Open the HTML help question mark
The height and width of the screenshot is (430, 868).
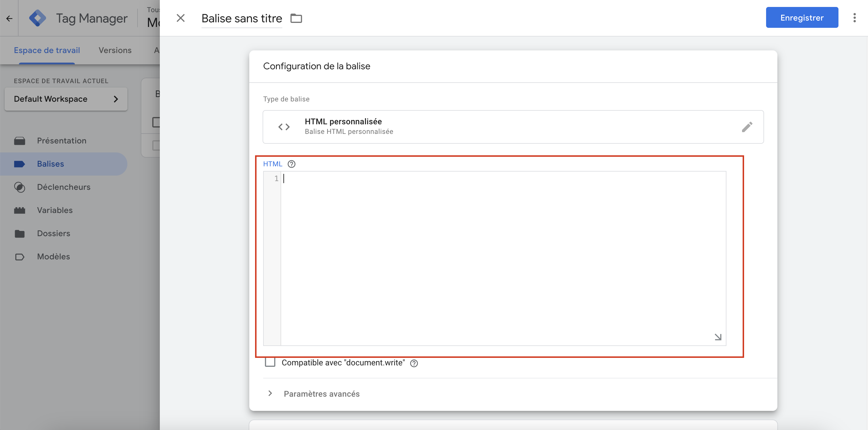tap(291, 164)
